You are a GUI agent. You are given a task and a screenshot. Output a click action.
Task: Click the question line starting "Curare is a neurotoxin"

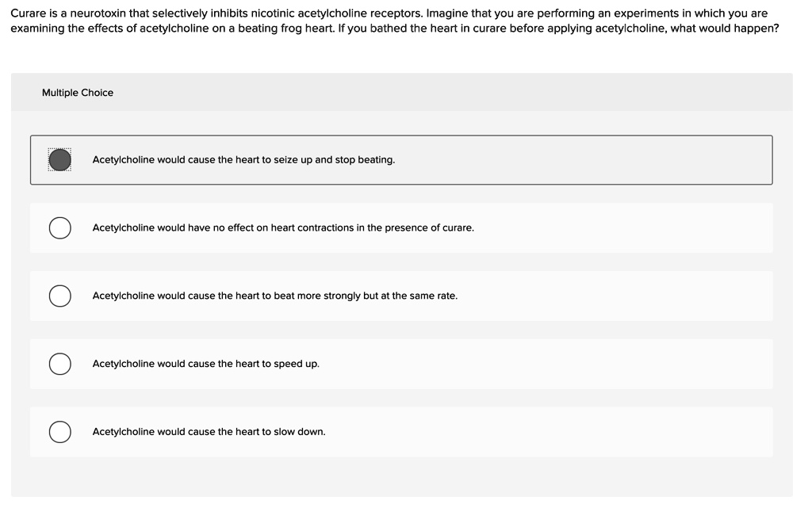coord(389,13)
